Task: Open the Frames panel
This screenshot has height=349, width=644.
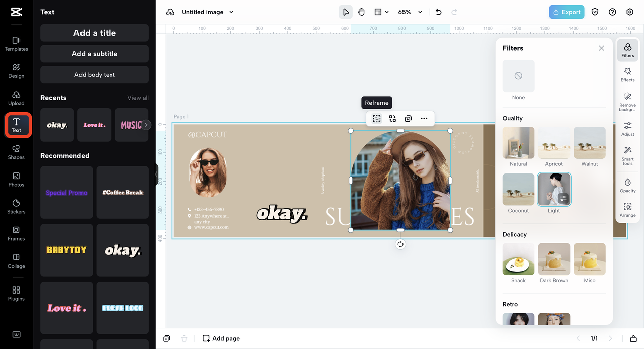Action: (x=16, y=234)
